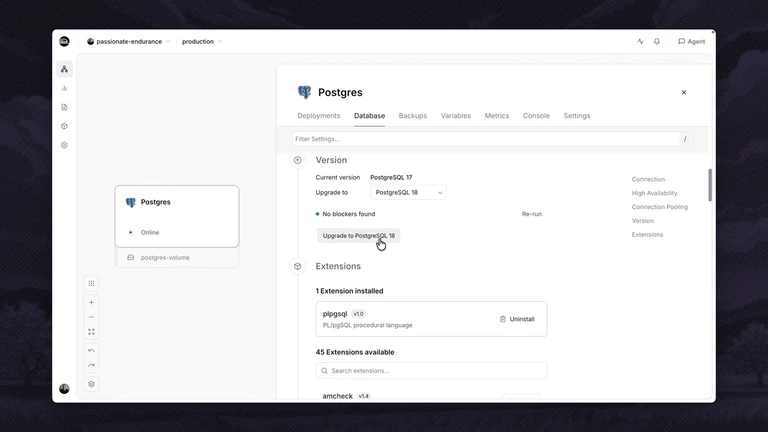Click the Version section circle icon
768x432 pixels.
297,160
